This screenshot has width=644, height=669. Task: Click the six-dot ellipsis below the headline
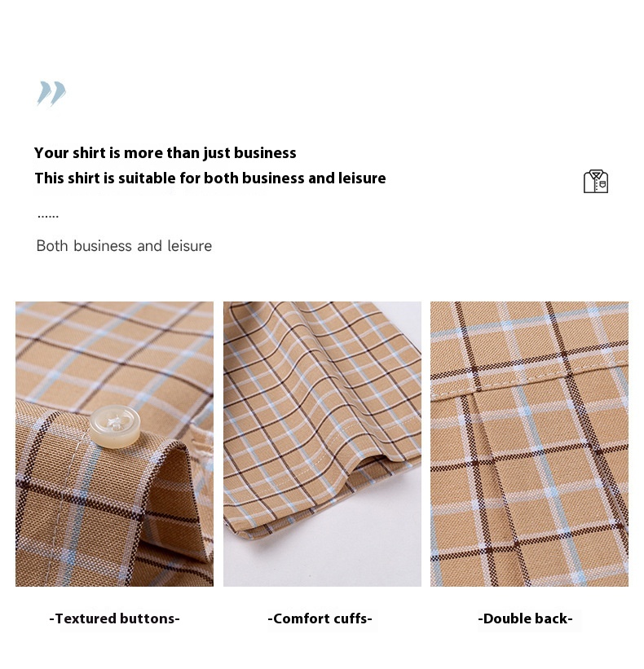(x=48, y=217)
